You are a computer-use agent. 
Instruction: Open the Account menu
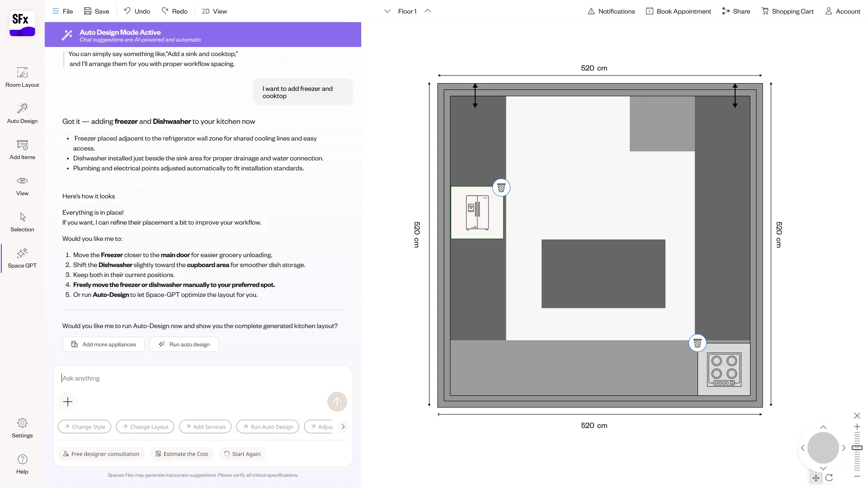click(x=843, y=11)
